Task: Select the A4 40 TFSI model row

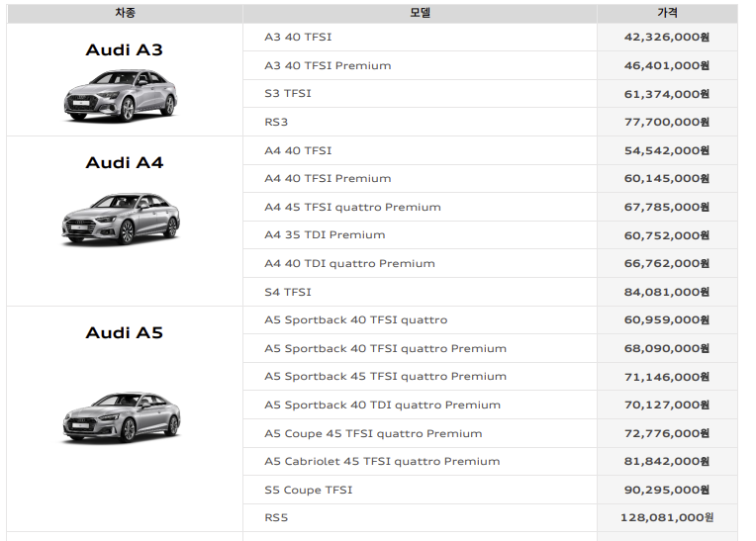Action: tap(420, 150)
